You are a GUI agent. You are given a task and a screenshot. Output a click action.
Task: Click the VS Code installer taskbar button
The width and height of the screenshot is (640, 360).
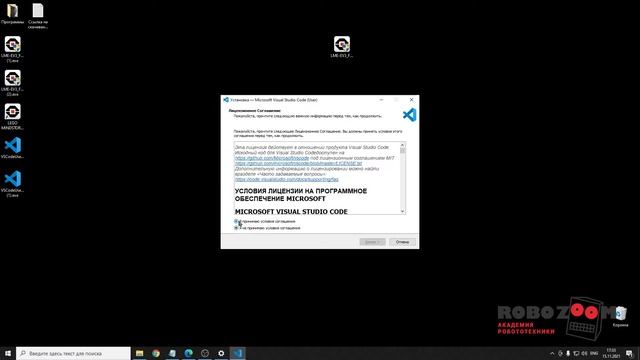point(238,353)
